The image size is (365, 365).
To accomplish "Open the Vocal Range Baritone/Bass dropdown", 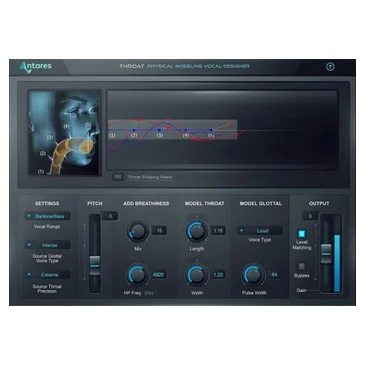I will click(x=47, y=216).
